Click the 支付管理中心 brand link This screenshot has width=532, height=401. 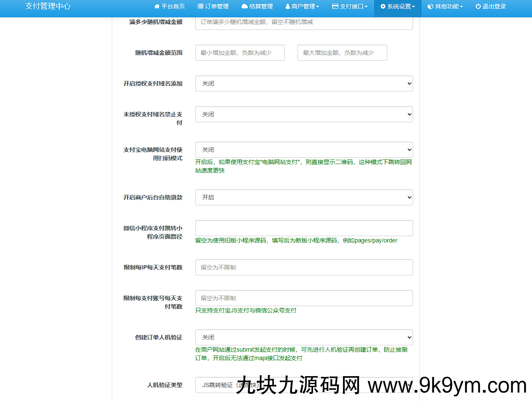[48, 7]
